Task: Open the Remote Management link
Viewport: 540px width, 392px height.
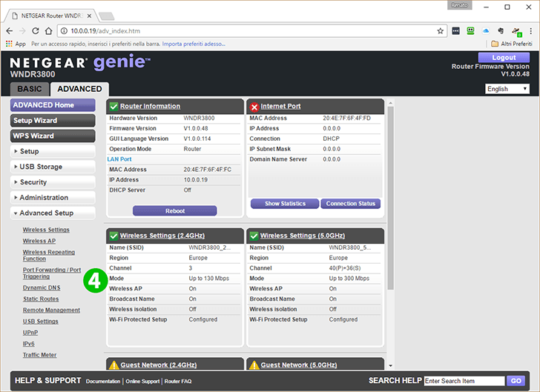Action: (x=51, y=310)
